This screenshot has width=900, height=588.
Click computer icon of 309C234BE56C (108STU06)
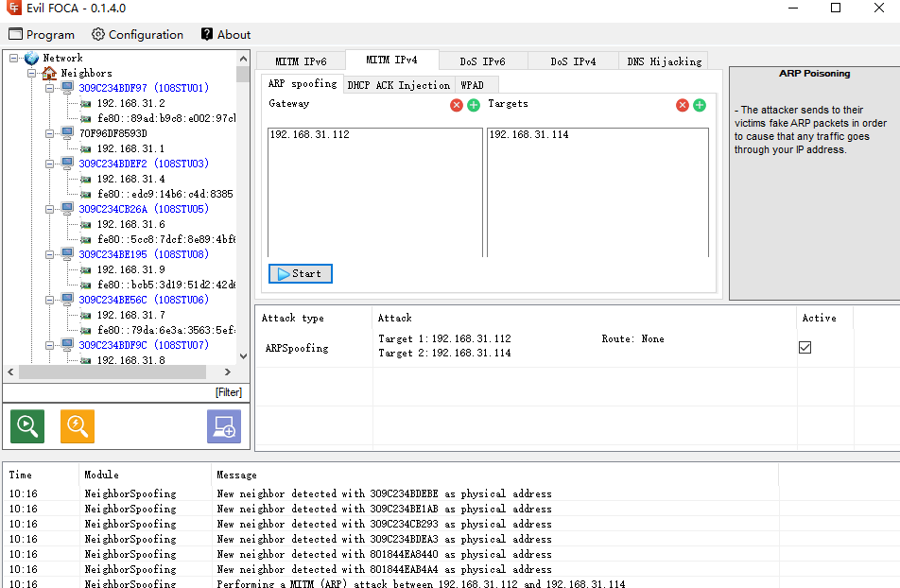[68, 300]
